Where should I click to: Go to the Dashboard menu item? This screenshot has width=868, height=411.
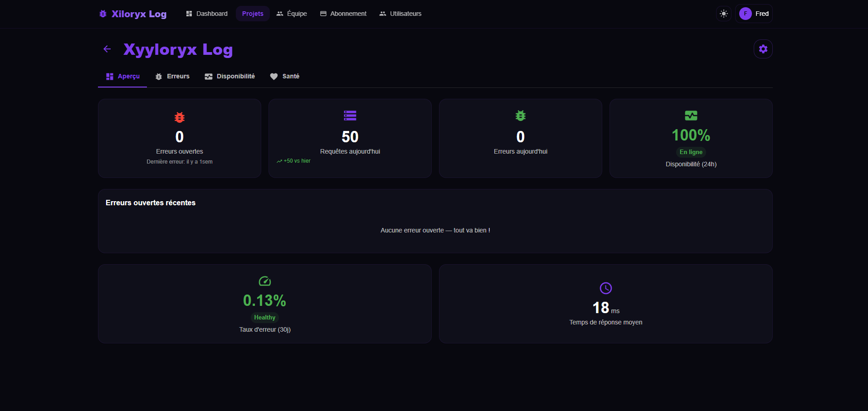pyautogui.click(x=206, y=14)
